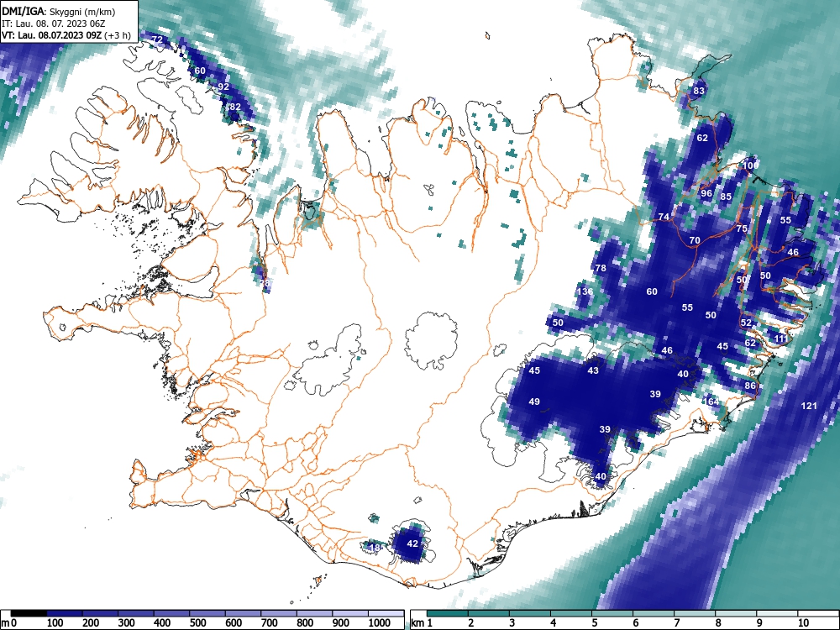Click the visibility value 96 on the map
840x630 pixels.
(706, 193)
